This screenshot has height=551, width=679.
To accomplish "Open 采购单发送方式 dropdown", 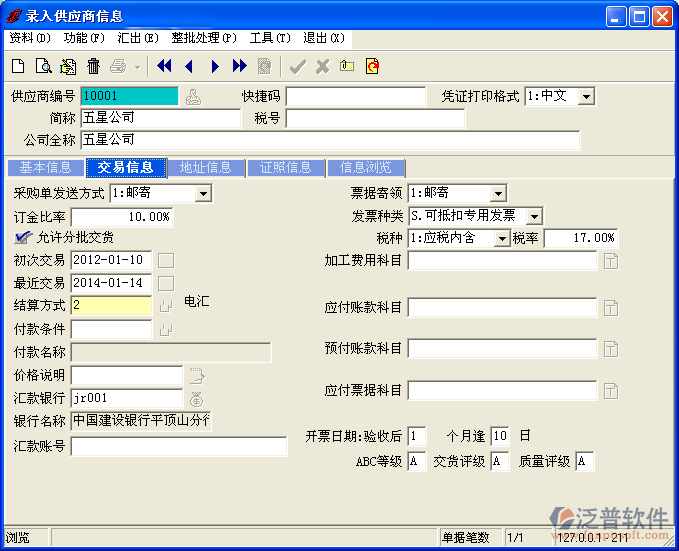I will click(203, 193).
